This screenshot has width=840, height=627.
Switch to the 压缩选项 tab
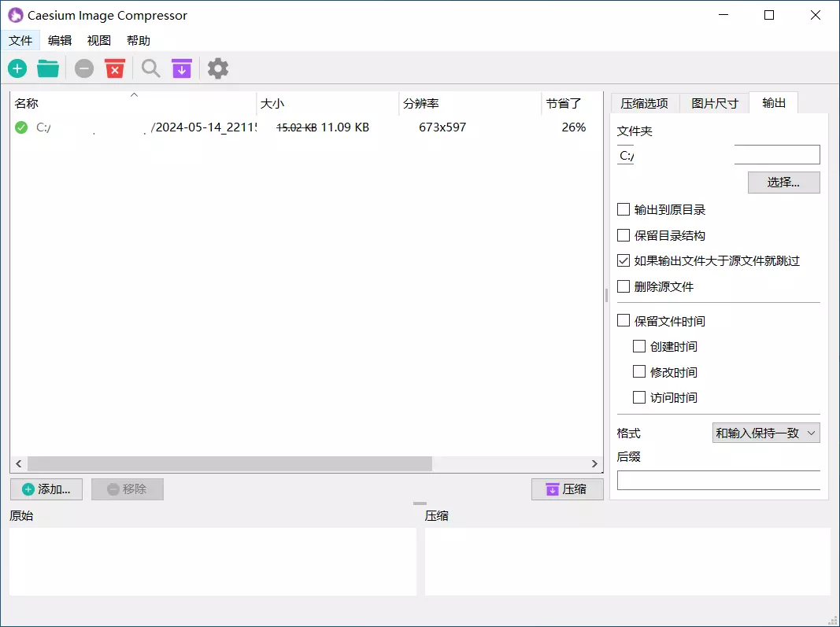(644, 103)
